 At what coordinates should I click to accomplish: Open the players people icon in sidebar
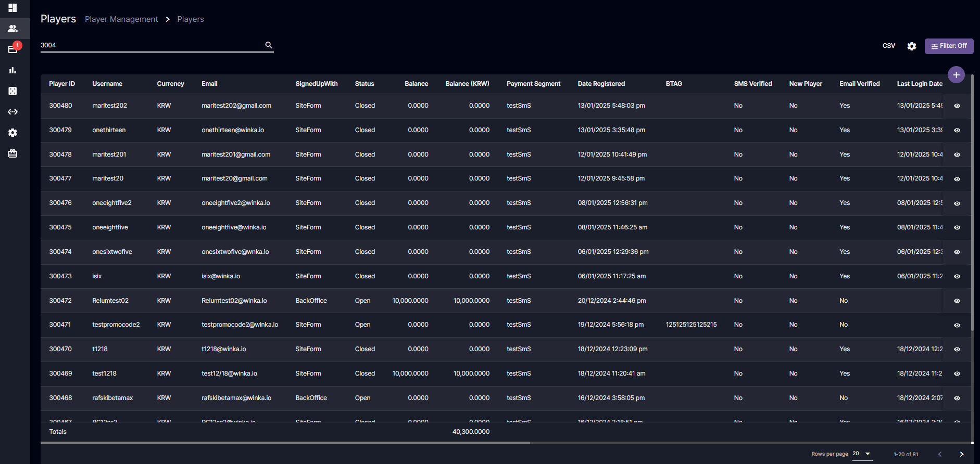12,29
